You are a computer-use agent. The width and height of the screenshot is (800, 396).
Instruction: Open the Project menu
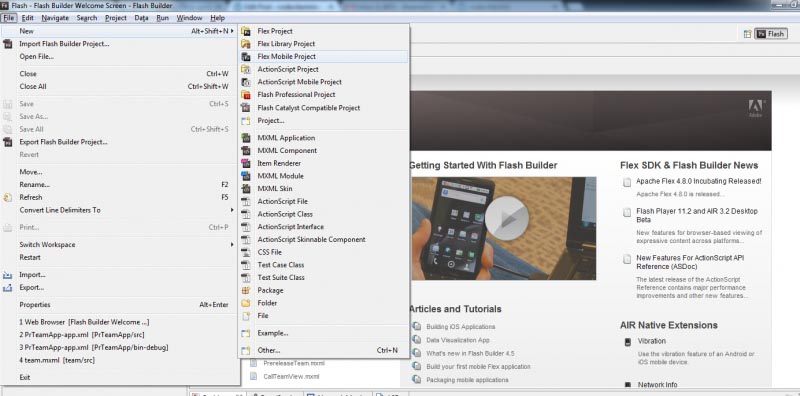(116, 18)
